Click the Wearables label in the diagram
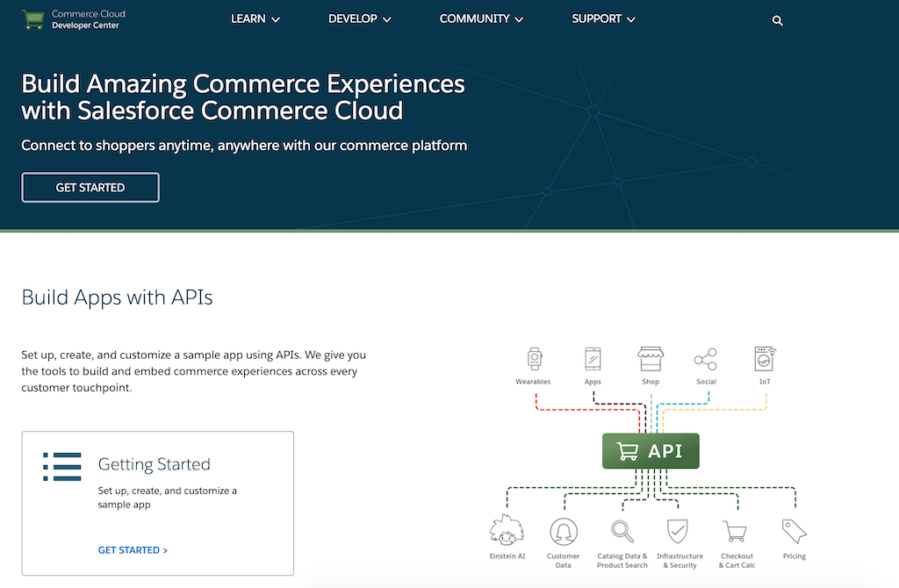 (x=533, y=382)
